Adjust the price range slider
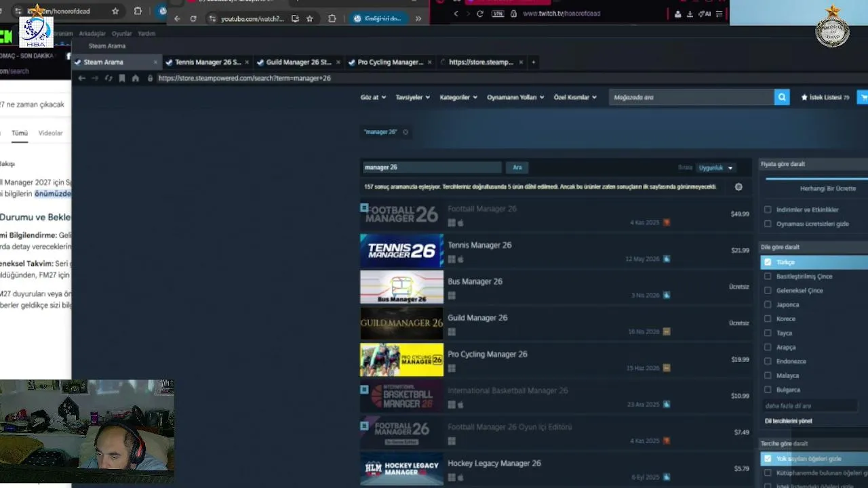Screen dimensions: 868x488 pos(817,179)
